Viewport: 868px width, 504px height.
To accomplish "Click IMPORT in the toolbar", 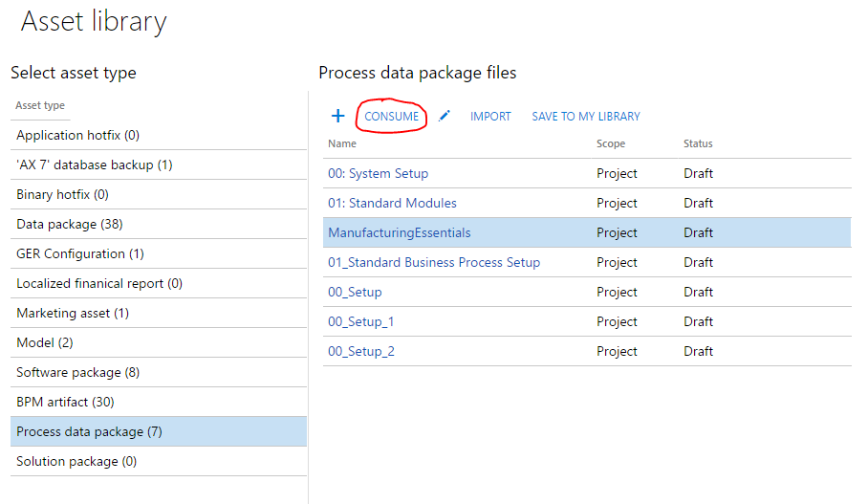I will [x=490, y=117].
